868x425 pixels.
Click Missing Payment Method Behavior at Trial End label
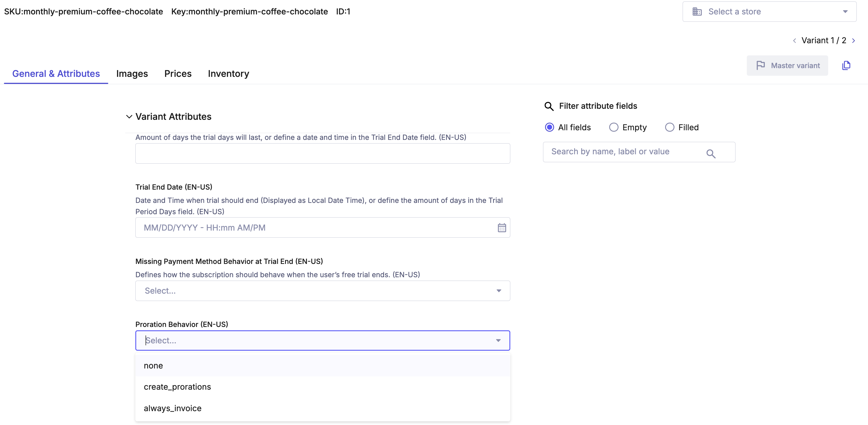pyautogui.click(x=229, y=262)
